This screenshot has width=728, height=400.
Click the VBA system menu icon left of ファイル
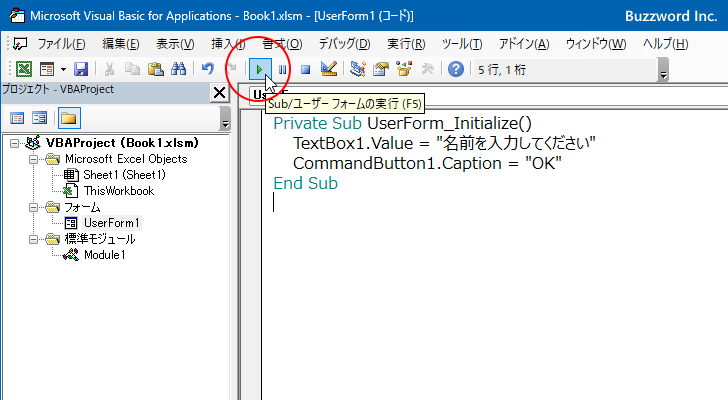click(20, 44)
